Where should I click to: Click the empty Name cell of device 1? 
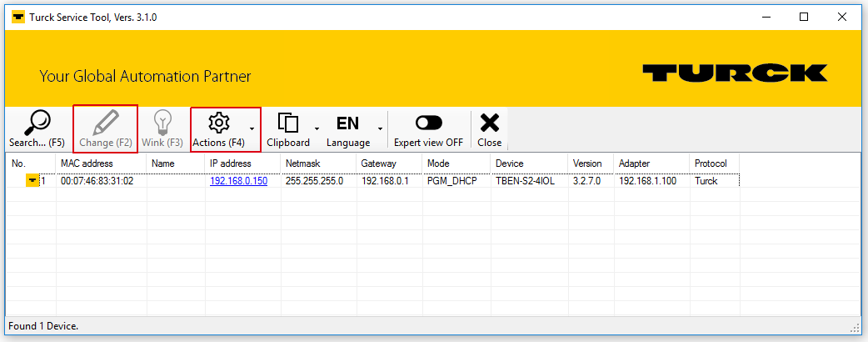[176, 181]
